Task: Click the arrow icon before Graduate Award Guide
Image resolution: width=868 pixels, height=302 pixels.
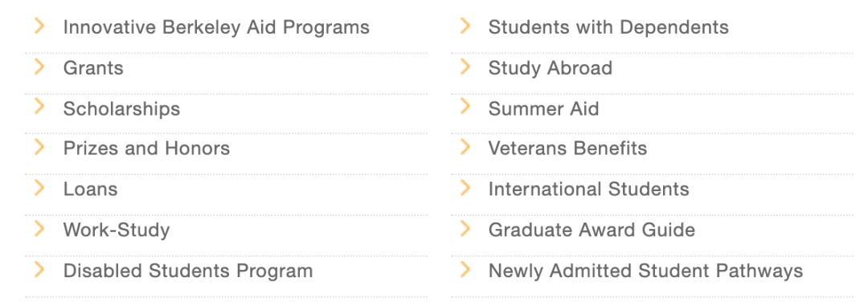Action: pos(465,228)
